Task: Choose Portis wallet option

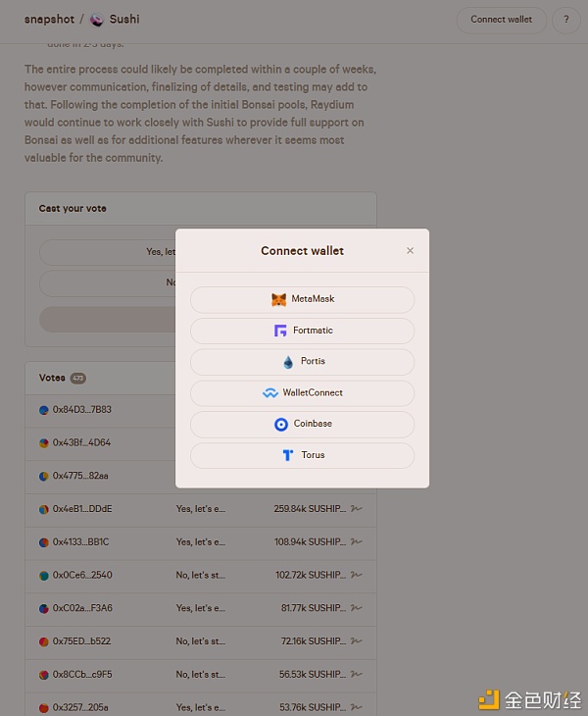Action: point(302,362)
